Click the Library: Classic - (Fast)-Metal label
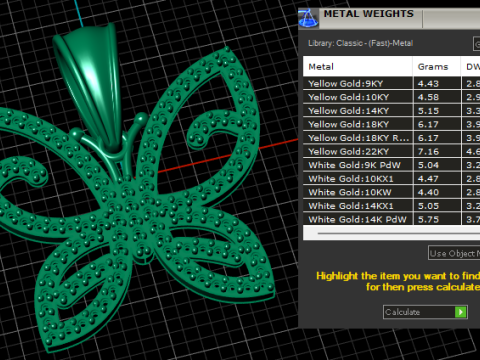 (x=360, y=43)
